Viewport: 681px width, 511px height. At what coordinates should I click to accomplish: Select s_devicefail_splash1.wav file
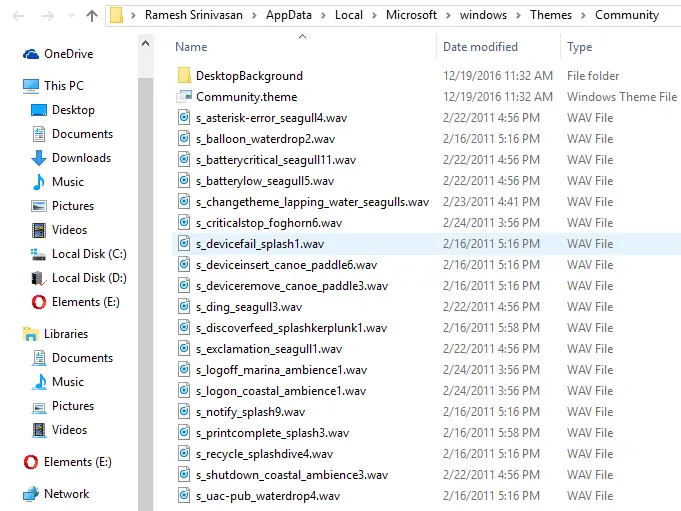(426, 244)
